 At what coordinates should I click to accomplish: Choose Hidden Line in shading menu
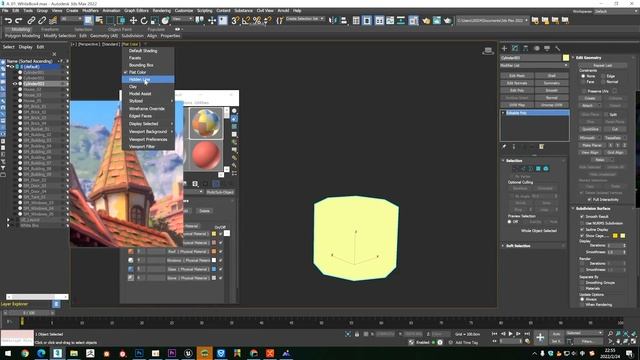click(148, 80)
